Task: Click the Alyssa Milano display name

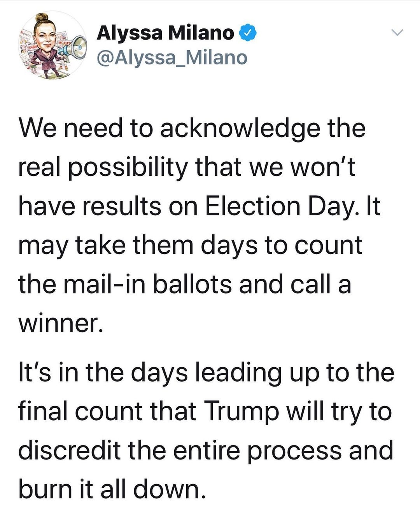Action: (165, 33)
